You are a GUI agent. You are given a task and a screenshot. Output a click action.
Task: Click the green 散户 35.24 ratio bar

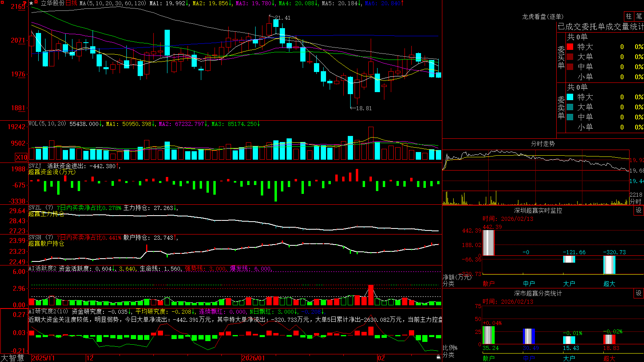tap(489, 335)
